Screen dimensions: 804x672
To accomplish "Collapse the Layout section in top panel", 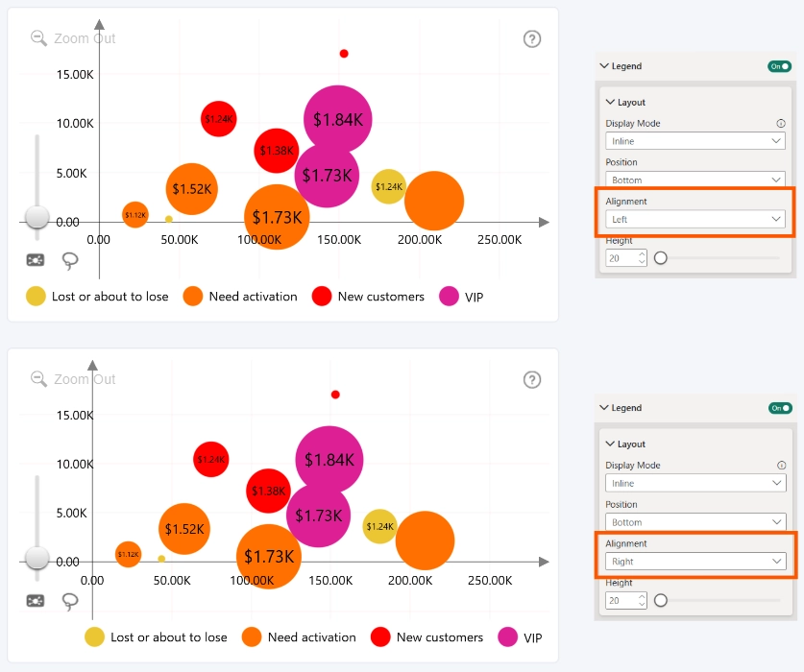I will pyautogui.click(x=610, y=102).
